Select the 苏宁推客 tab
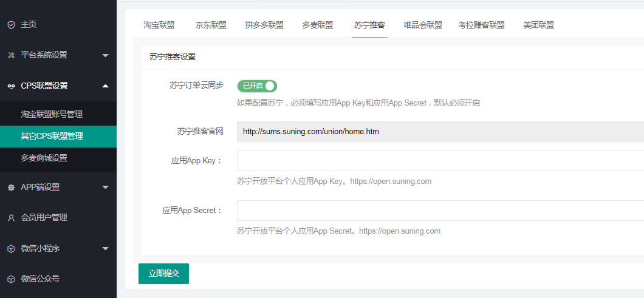The height and width of the screenshot is (298, 644). [369, 25]
